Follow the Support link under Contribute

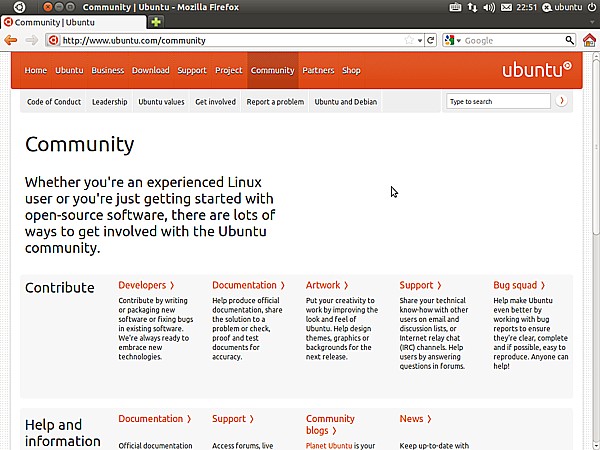[420, 285]
